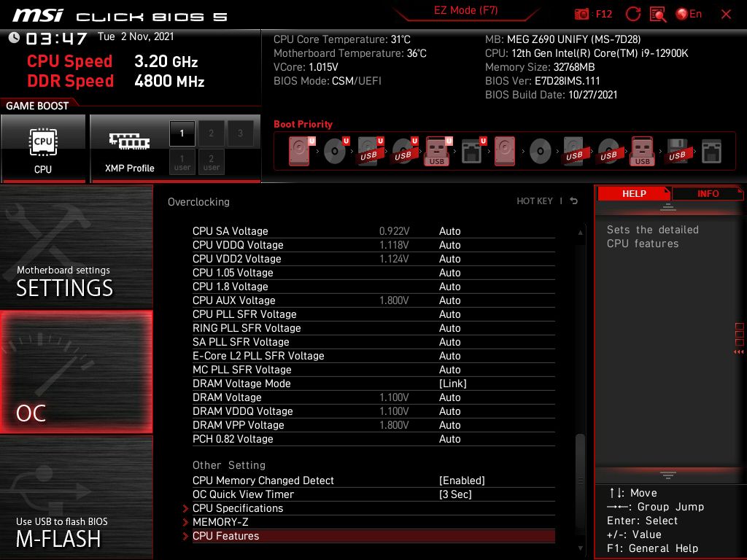Enable XMP user profile 2
The height and width of the screenshot is (560, 747).
(211, 162)
